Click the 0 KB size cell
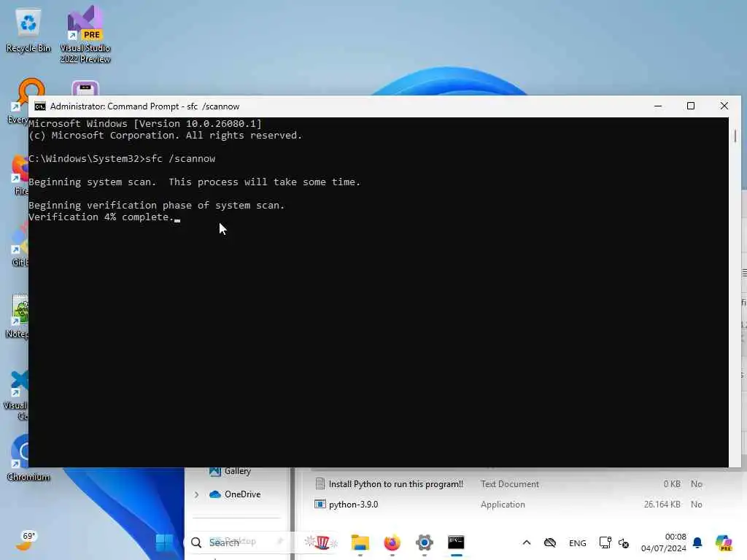The height and width of the screenshot is (560, 747). tap(672, 484)
